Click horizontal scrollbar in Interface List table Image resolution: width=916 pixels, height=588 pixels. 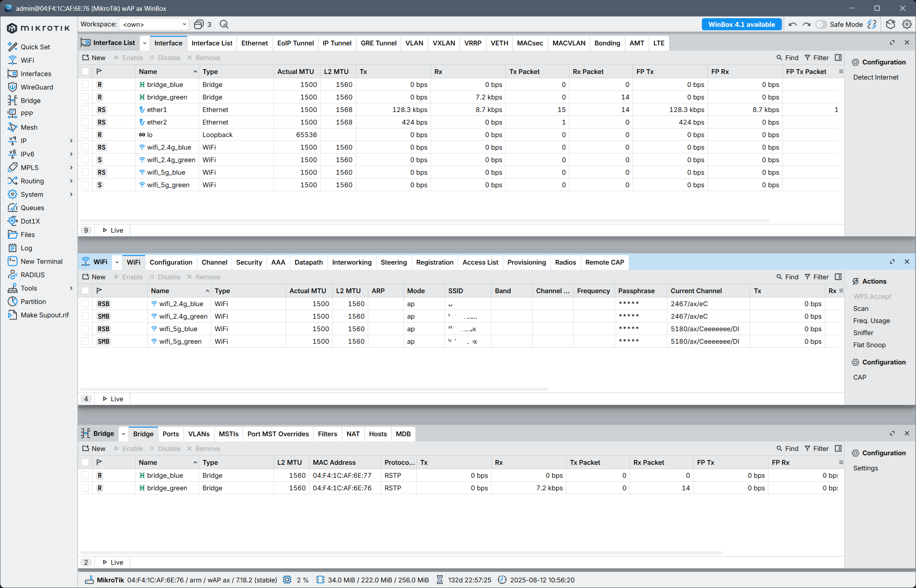(424, 220)
